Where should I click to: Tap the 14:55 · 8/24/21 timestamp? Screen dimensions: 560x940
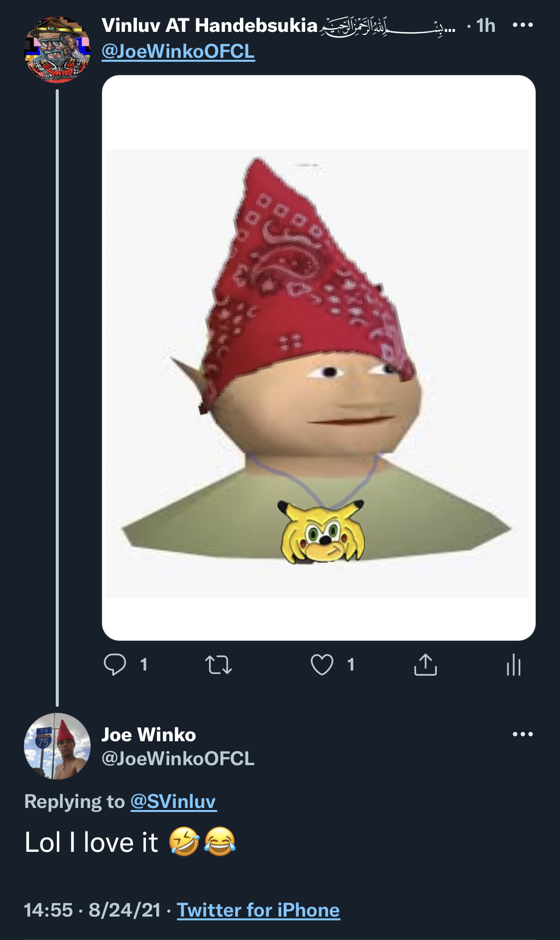pyautogui.click(x=93, y=910)
